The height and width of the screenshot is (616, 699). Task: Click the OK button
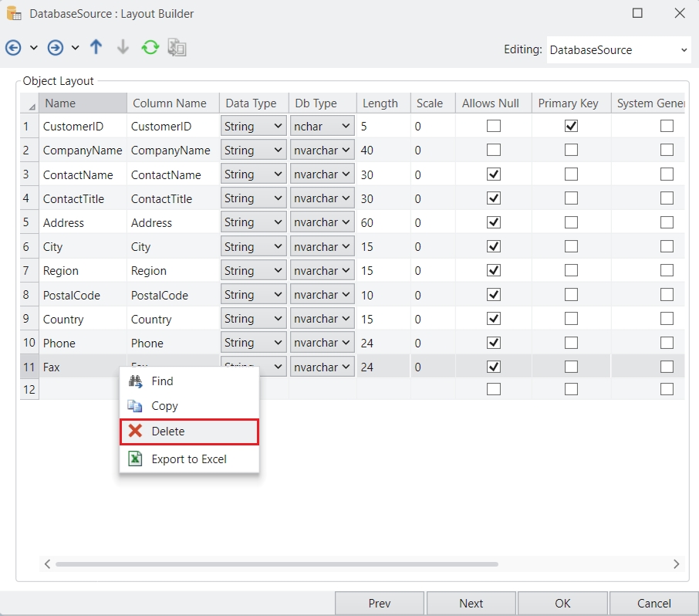tap(562, 604)
